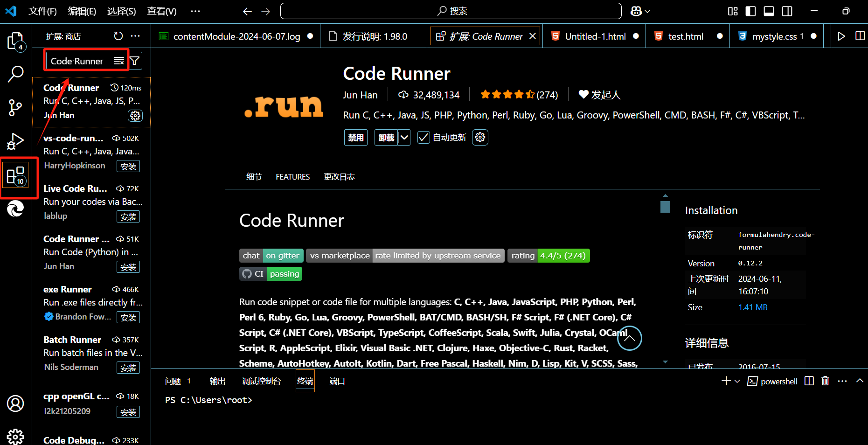Uninstall Code Runner with the 卸载 button
Screen dimensions: 868x445
click(x=387, y=138)
